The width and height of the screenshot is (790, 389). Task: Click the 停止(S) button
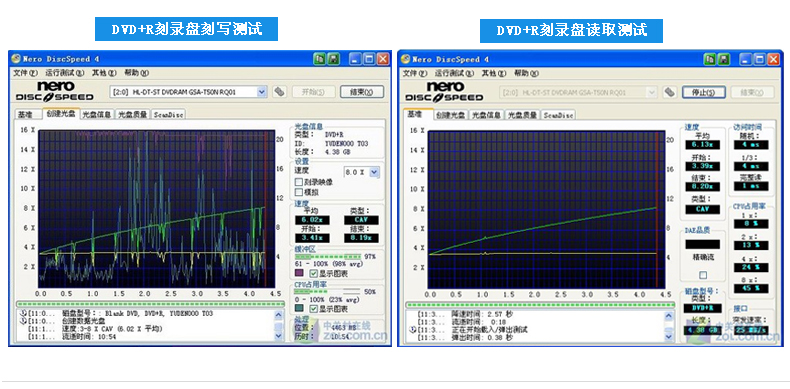pos(703,92)
